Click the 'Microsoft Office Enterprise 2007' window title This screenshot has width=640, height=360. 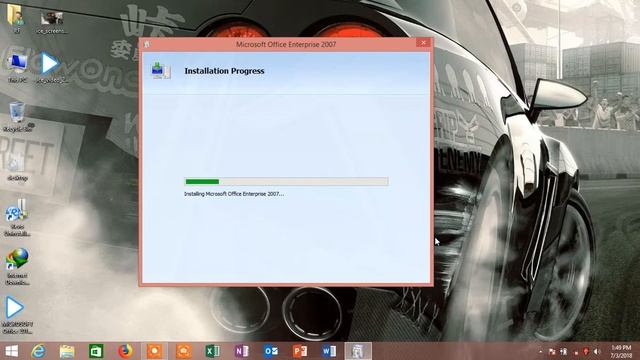pyautogui.click(x=286, y=44)
